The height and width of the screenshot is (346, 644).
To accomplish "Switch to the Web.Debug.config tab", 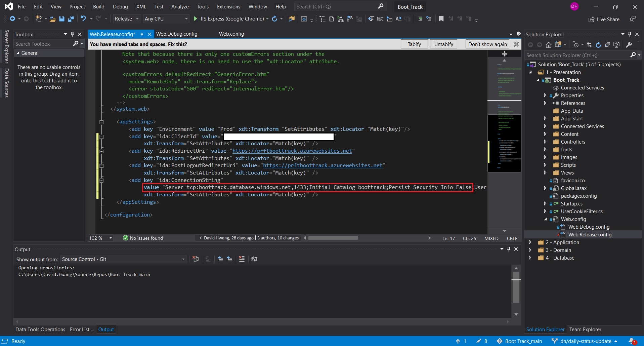I will (176, 34).
